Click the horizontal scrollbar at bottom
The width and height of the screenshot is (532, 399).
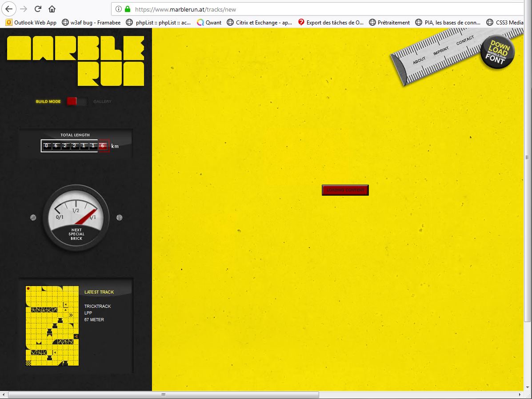pos(163,395)
